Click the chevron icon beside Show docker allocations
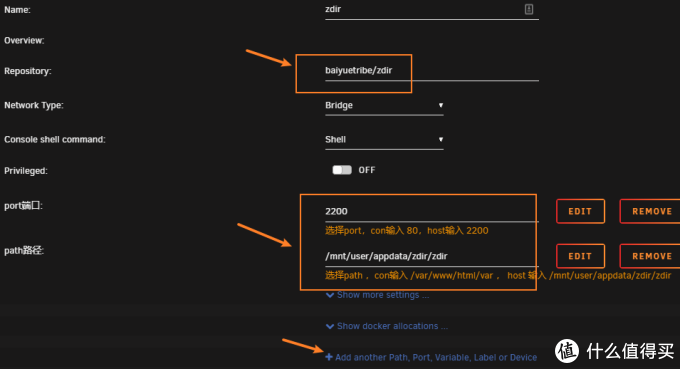680x369 pixels. pyautogui.click(x=330, y=326)
